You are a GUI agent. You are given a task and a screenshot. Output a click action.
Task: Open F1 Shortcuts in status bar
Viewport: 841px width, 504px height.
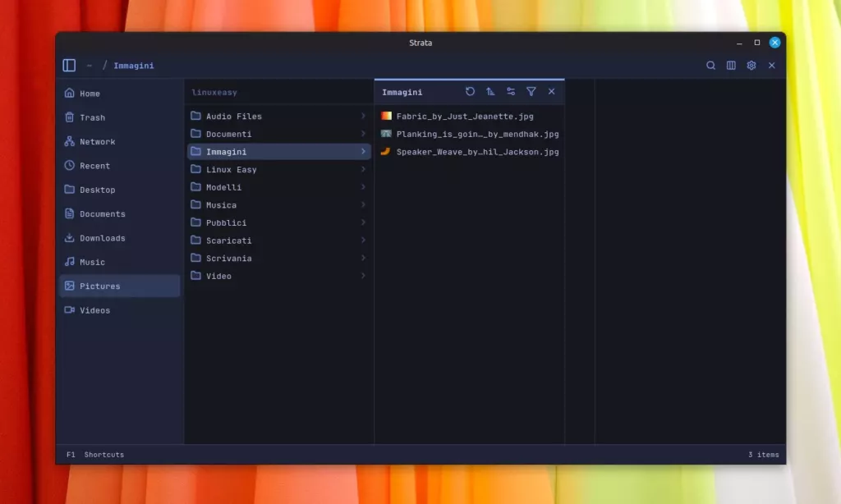(x=95, y=455)
